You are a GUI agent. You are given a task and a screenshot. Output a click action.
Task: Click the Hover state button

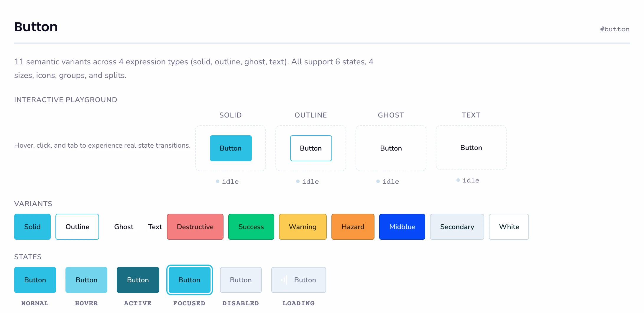click(86, 280)
